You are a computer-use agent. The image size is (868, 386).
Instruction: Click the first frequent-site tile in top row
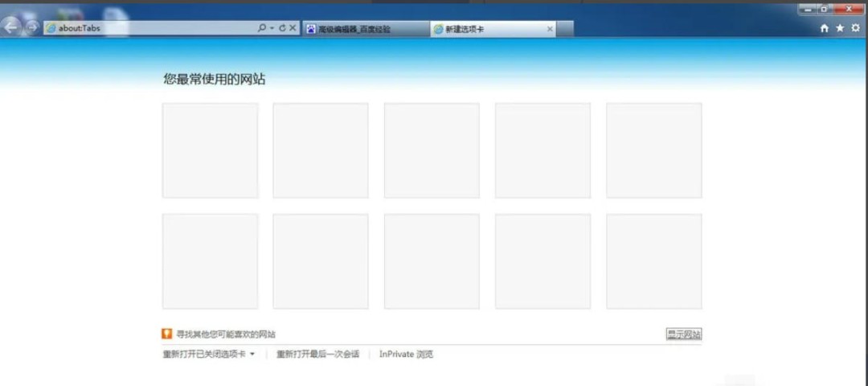(x=210, y=150)
